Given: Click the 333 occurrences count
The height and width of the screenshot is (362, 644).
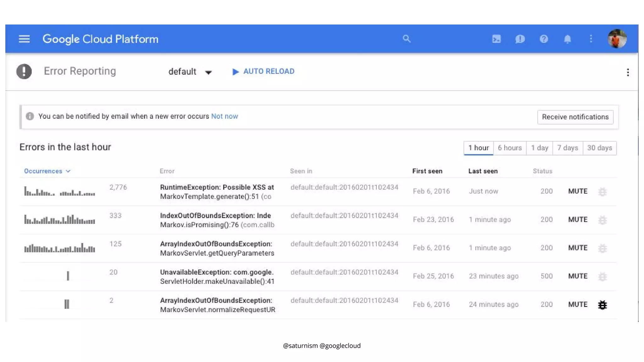Looking at the screenshot, I should (115, 216).
